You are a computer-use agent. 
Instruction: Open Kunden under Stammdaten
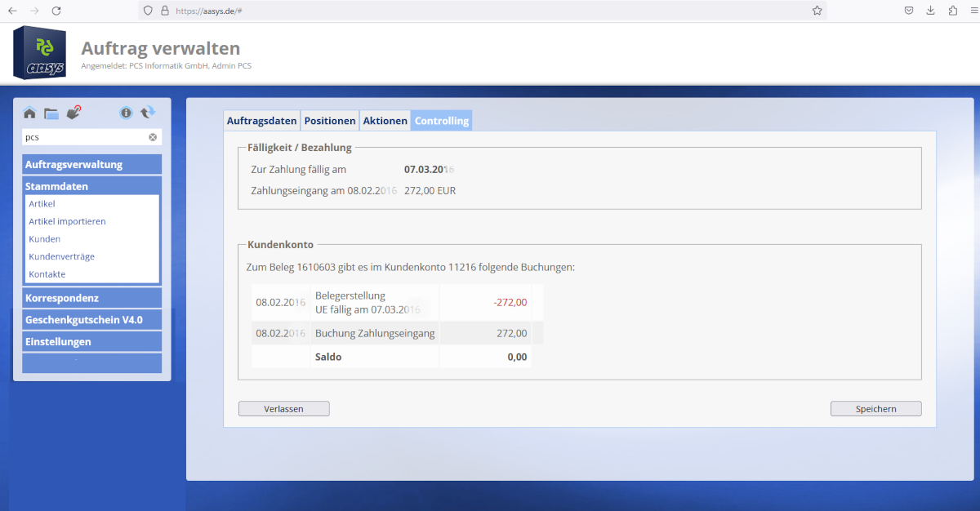pos(44,239)
